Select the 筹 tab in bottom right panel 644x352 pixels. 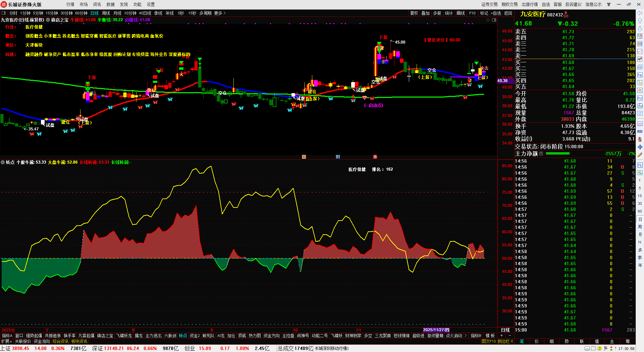(628, 341)
